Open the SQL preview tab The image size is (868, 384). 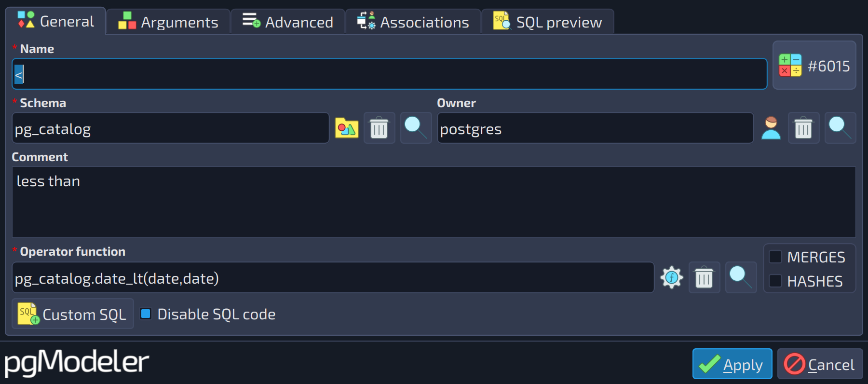coord(548,22)
